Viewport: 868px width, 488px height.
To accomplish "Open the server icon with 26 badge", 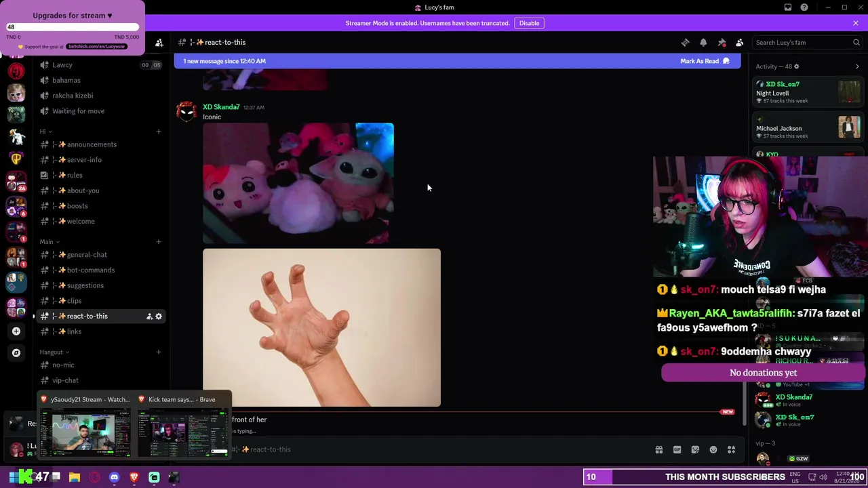I will click(16, 182).
